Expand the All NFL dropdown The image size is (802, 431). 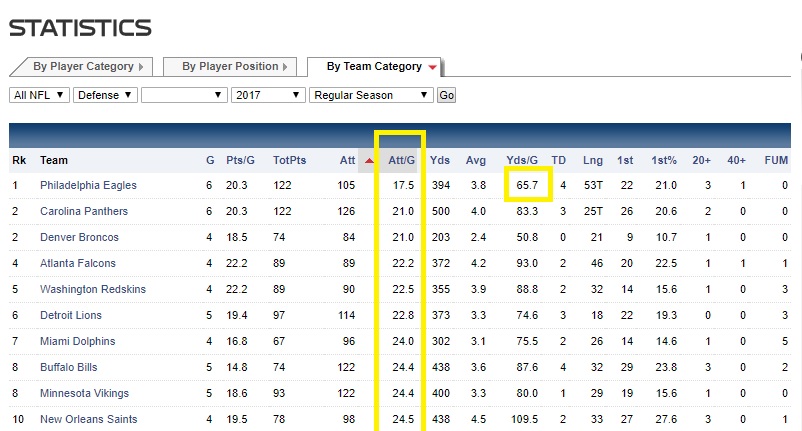pos(39,95)
